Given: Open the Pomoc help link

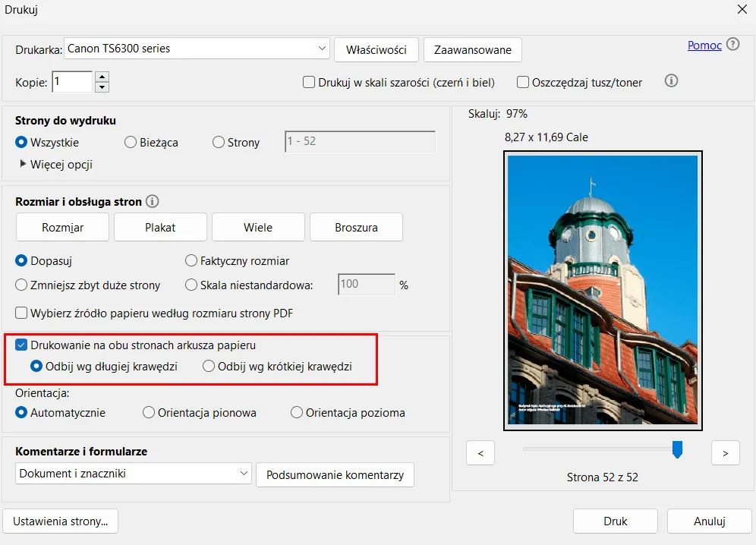Looking at the screenshot, I should (x=704, y=45).
